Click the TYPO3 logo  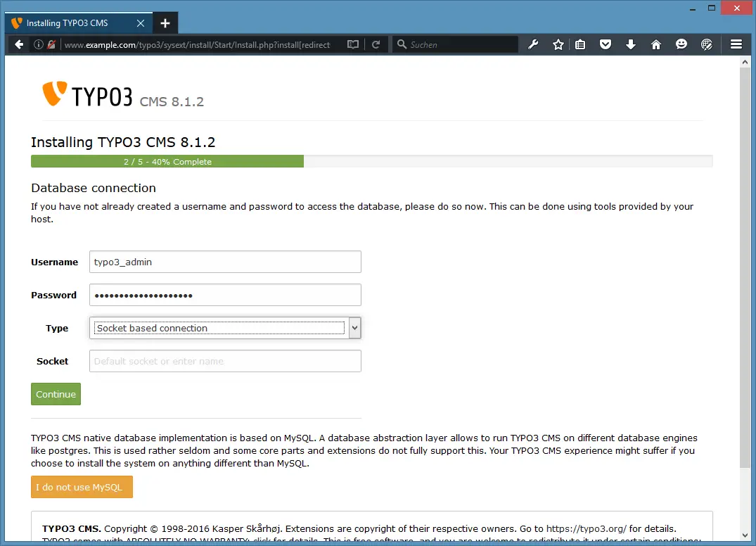[x=87, y=94]
